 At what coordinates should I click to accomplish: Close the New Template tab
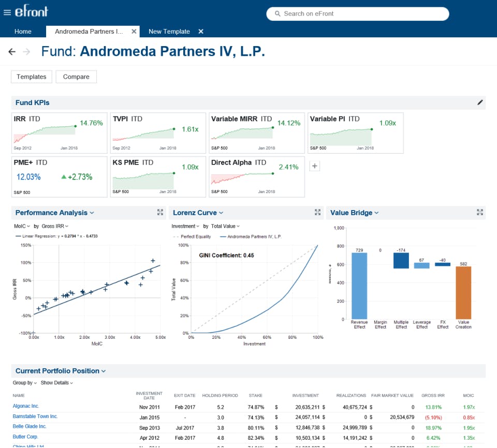[x=201, y=31]
